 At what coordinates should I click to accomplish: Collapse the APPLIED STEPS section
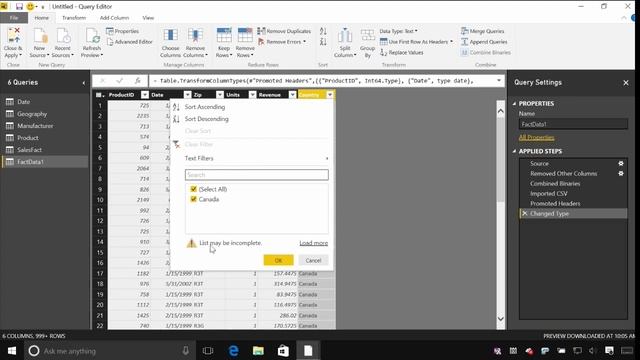(514, 151)
